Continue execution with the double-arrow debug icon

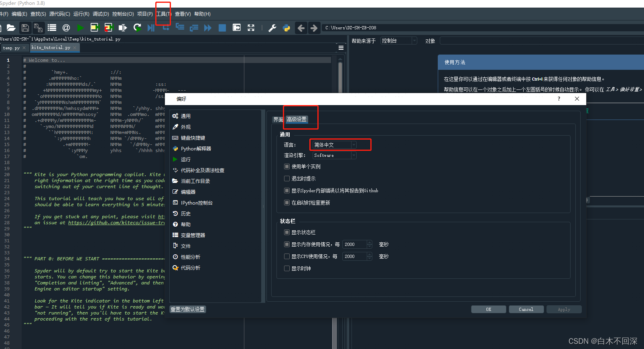coord(207,28)
